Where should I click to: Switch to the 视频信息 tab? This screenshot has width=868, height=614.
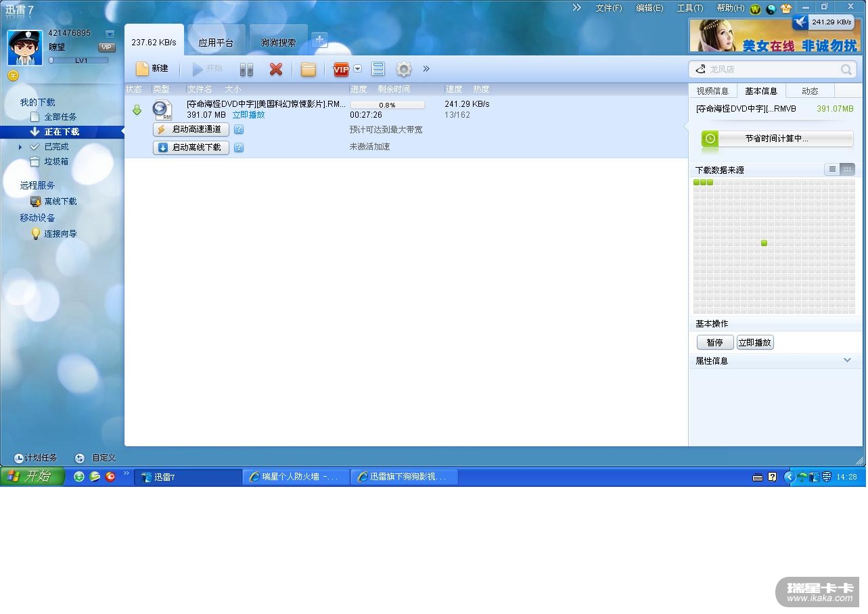point(712,91)
